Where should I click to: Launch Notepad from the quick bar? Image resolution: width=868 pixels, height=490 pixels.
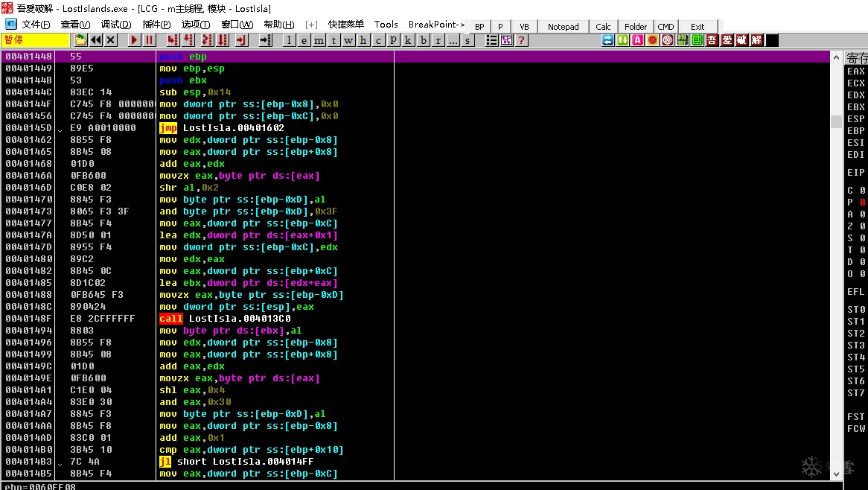pos(563,27)
